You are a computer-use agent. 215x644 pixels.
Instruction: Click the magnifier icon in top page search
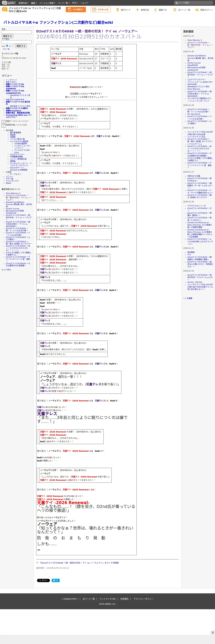tap(176, 3)
